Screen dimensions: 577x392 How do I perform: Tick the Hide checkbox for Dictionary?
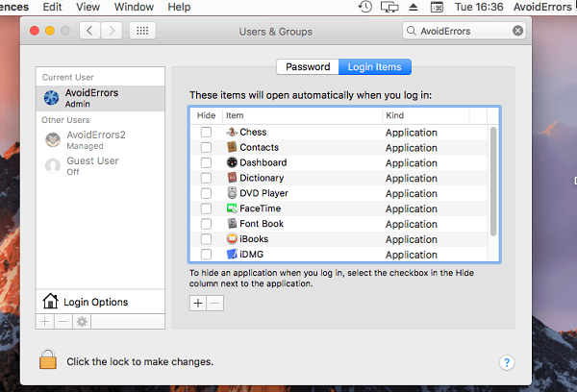tap(206, 178)
